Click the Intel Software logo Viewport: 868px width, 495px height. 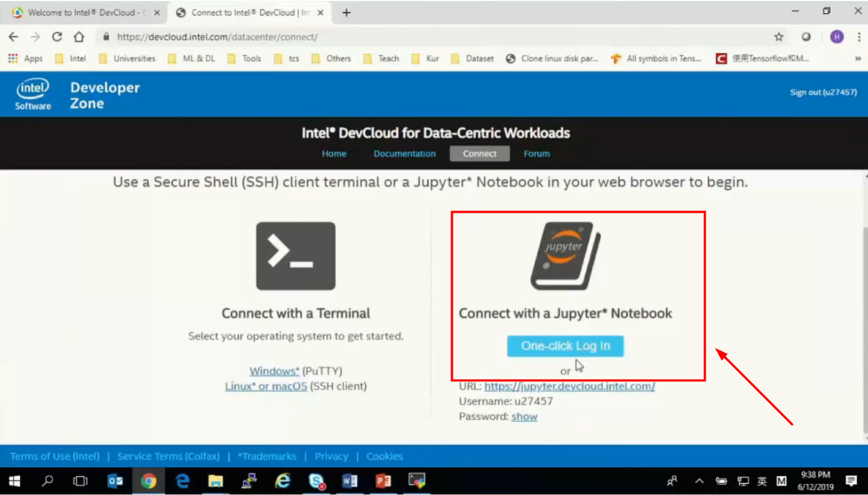(33, 94)
